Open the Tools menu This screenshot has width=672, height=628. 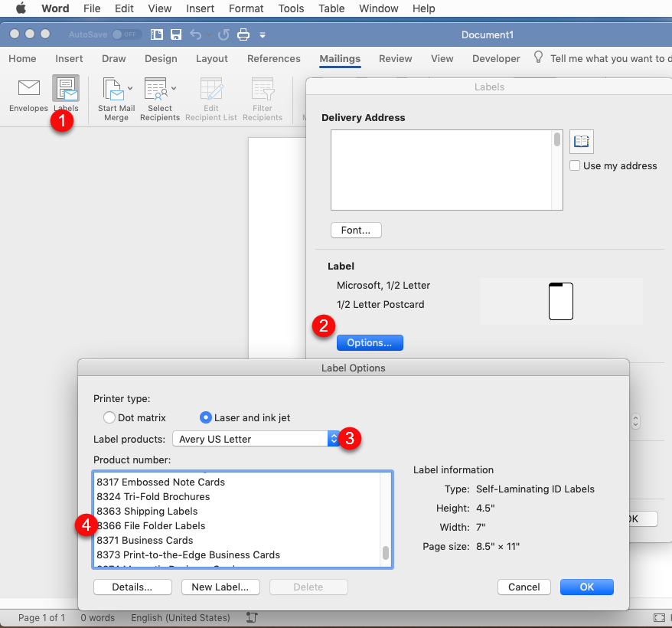[291, 8]
